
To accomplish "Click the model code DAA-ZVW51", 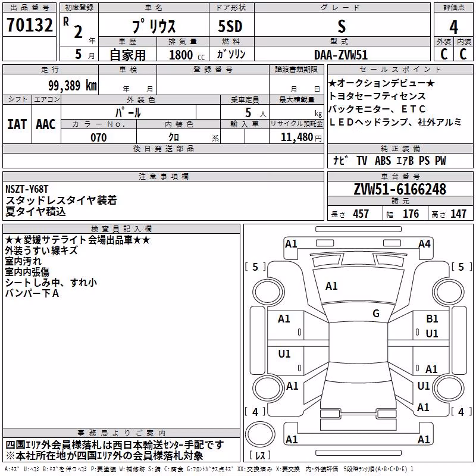I will (341, 55).
